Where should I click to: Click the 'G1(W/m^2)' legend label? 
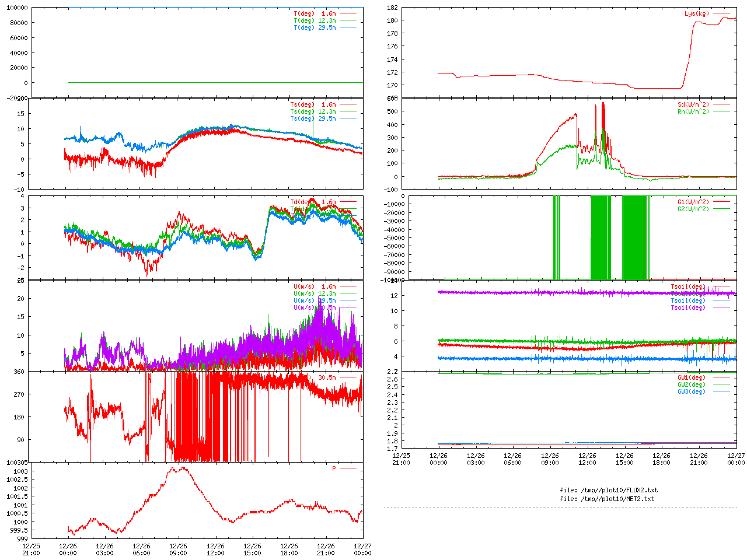[x=693, y=202]
